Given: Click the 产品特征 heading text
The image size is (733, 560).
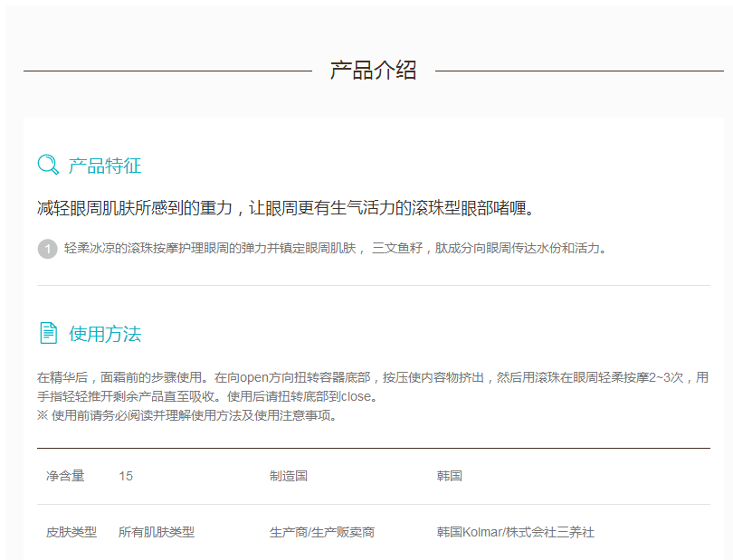Looking at the screenshot, I should pyautogui.click(x=105, y=166).
